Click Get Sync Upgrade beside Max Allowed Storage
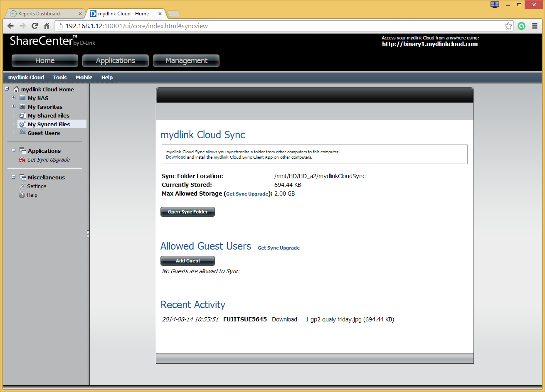The image size is (545, 392). pos(247,194)
